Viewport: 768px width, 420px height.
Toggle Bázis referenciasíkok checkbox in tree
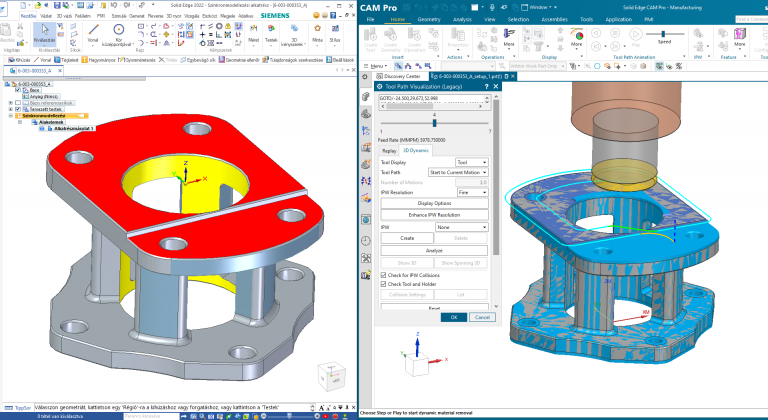(18, 103)
